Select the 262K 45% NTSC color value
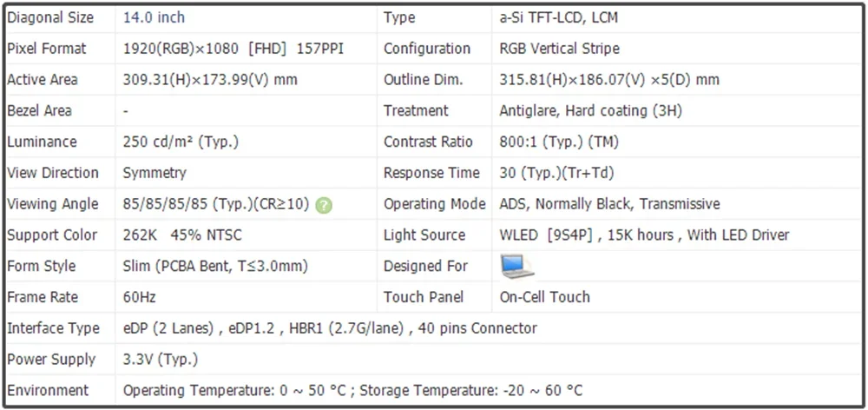This screenshot has width=868, height=410. pos(184,235)
